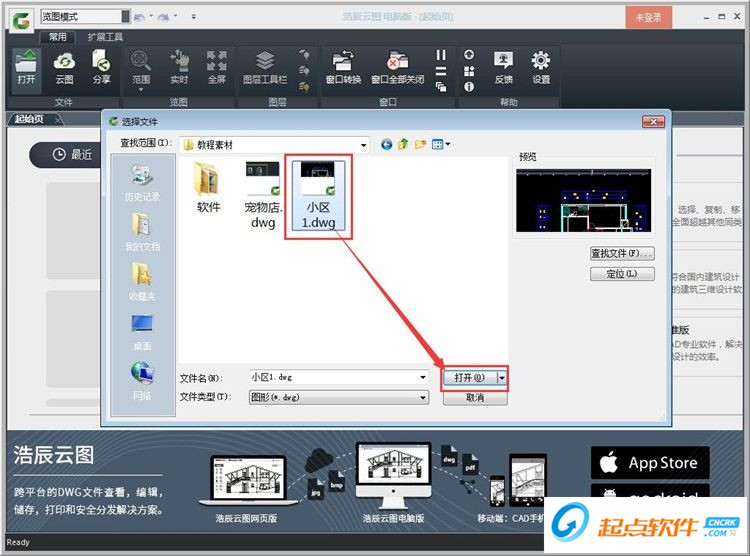The image size is (750, 556).
Task: Click the info icon in 帮助 group
Action: 469,87
